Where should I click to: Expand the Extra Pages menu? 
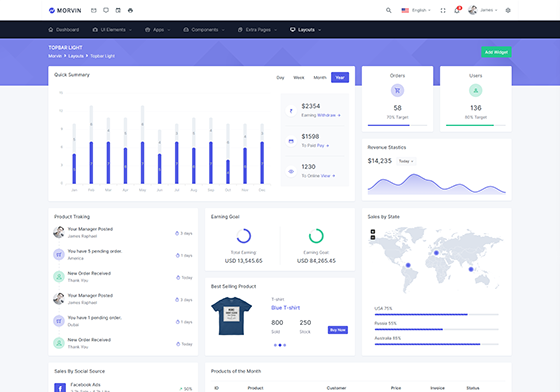coord(258,30)
